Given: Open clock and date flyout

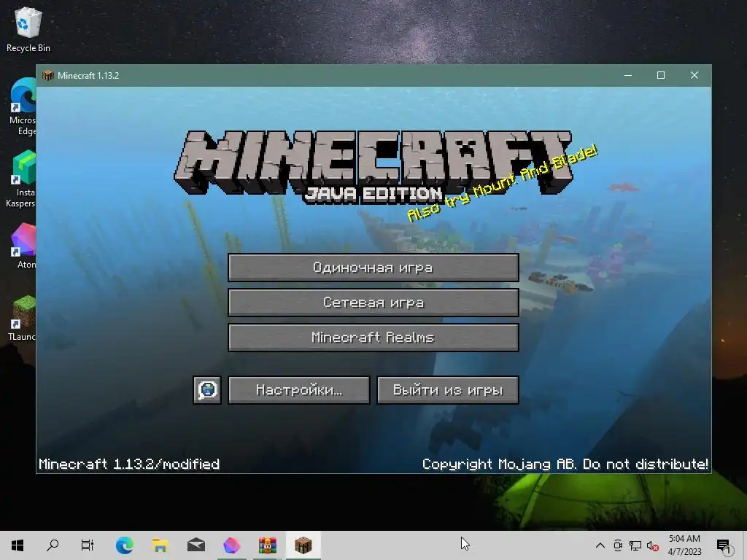Looking at the screenshot, I should pyautogui.click(x=684, y=545).
